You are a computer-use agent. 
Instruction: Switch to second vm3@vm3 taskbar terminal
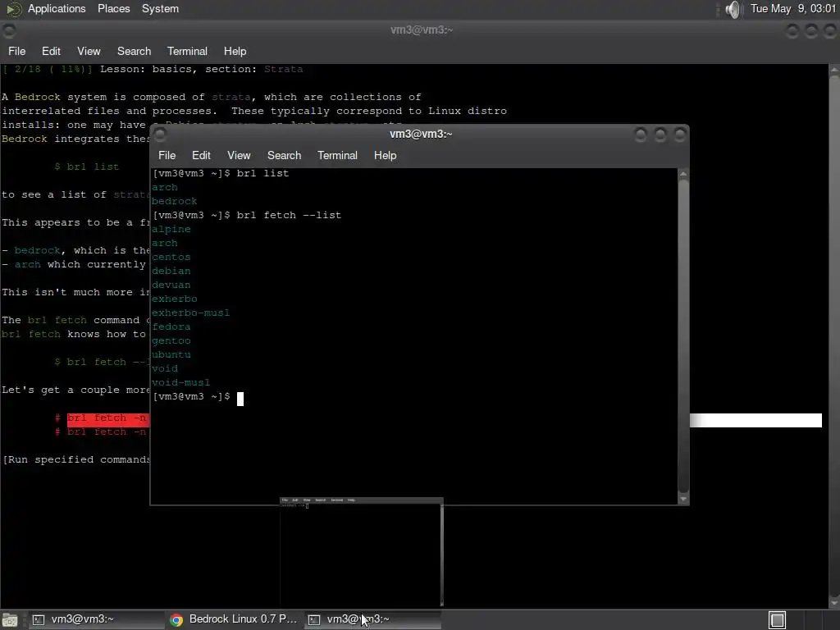(x=373, y=619)
